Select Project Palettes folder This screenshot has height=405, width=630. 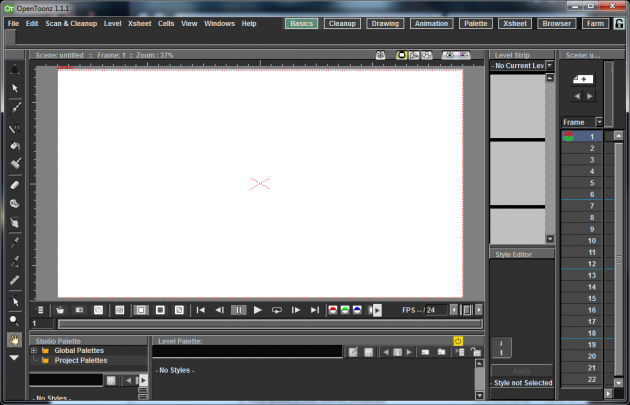click(x=80, y=360)
